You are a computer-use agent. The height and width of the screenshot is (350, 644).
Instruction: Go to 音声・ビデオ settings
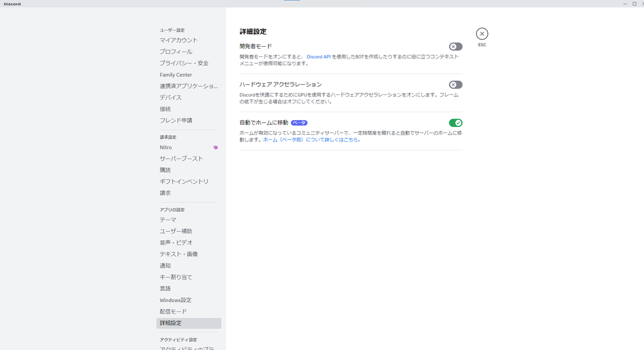189,243
